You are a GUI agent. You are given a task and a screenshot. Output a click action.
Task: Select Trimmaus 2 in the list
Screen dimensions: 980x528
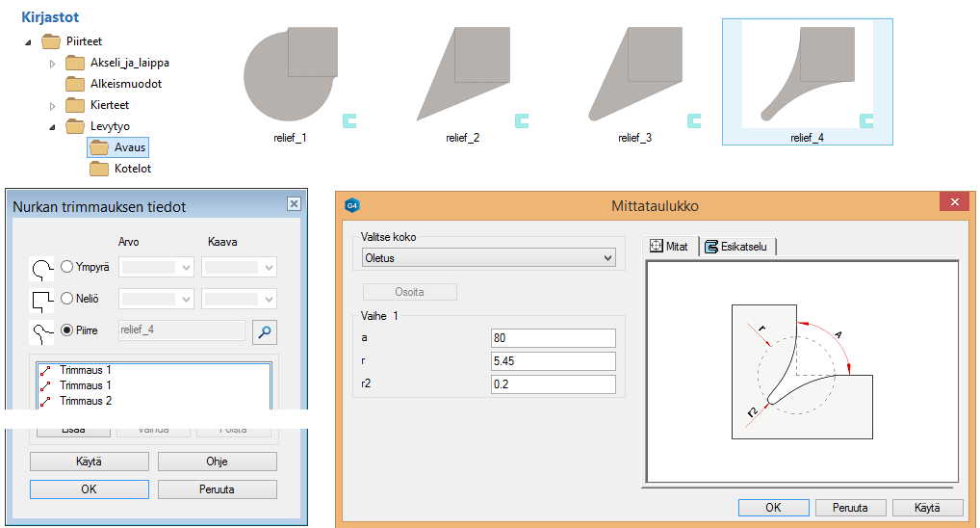(86, 401)
